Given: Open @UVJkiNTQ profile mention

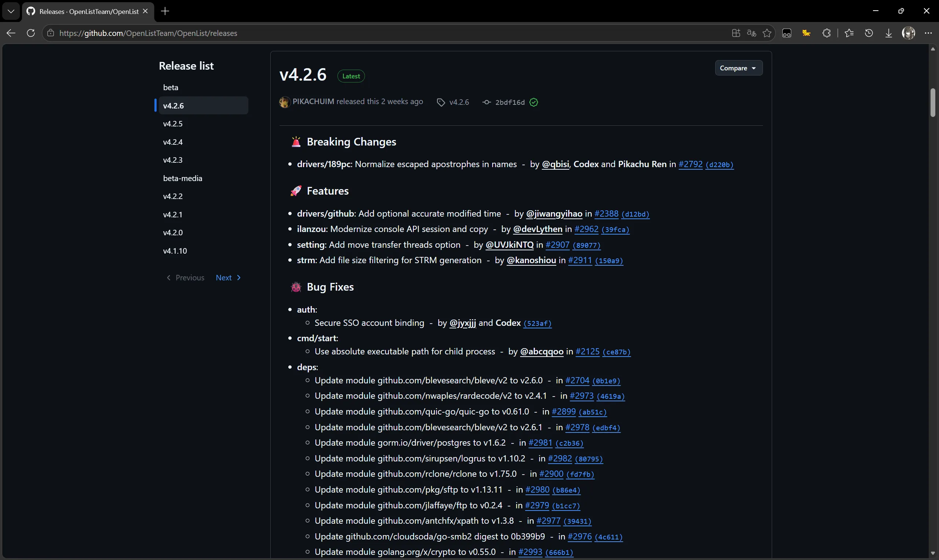Looking at the screenshot, I should [509, 245].
